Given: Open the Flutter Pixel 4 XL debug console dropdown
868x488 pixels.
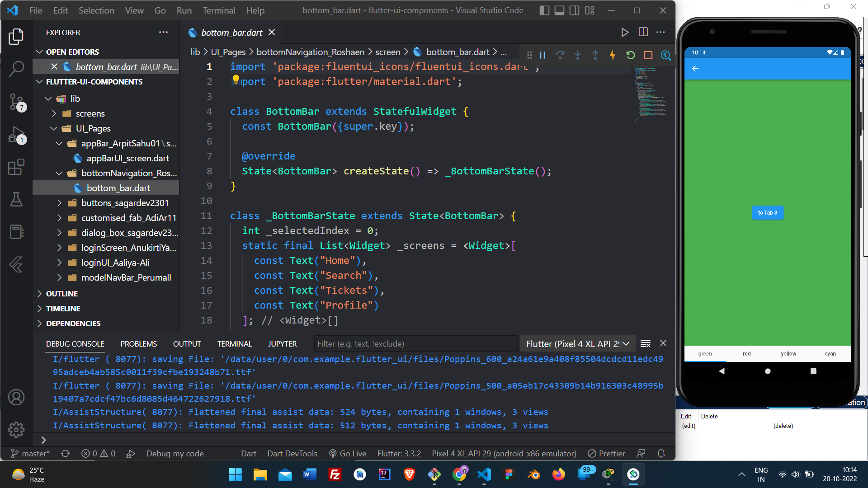Looking at the screenshot, I should (x=577, y=343).
